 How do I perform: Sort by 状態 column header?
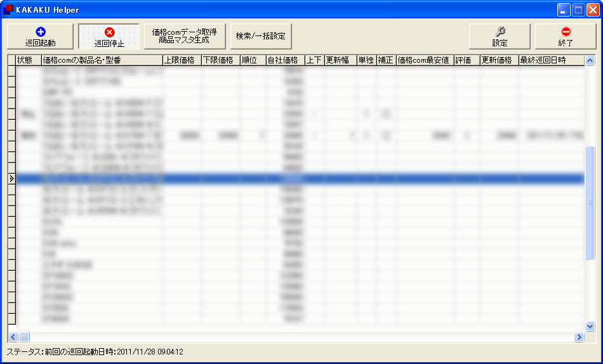click(29, 60)
